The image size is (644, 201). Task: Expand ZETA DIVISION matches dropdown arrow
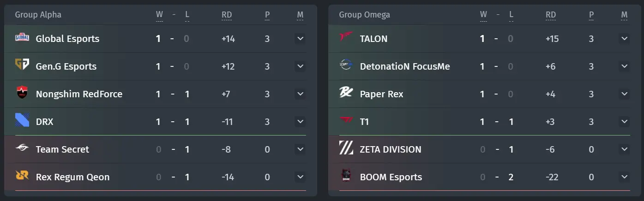[624, 149]
